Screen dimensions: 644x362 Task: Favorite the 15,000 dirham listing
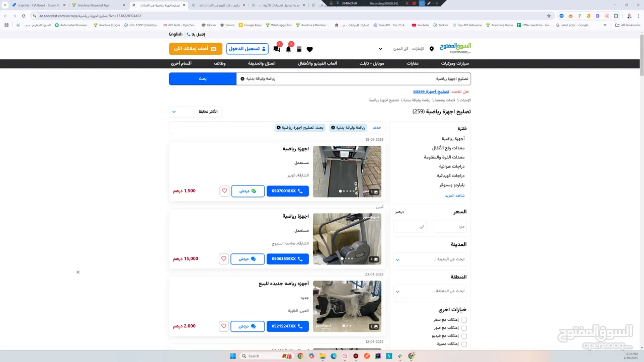point(224,259)
